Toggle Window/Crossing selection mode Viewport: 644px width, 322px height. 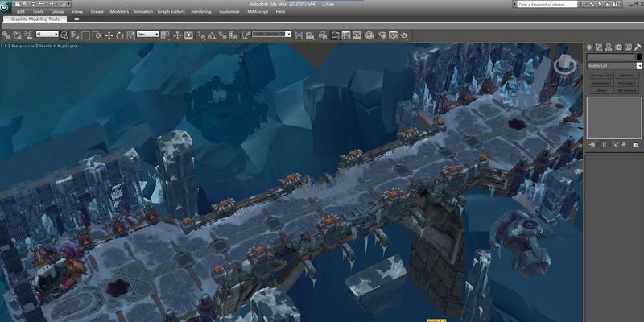click(96, 35)
